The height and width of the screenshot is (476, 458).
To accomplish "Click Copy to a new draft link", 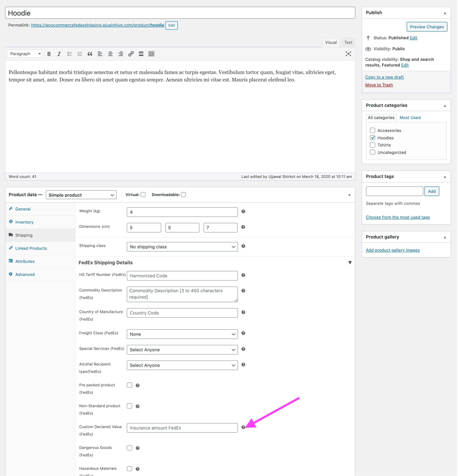I will [385, 77].
